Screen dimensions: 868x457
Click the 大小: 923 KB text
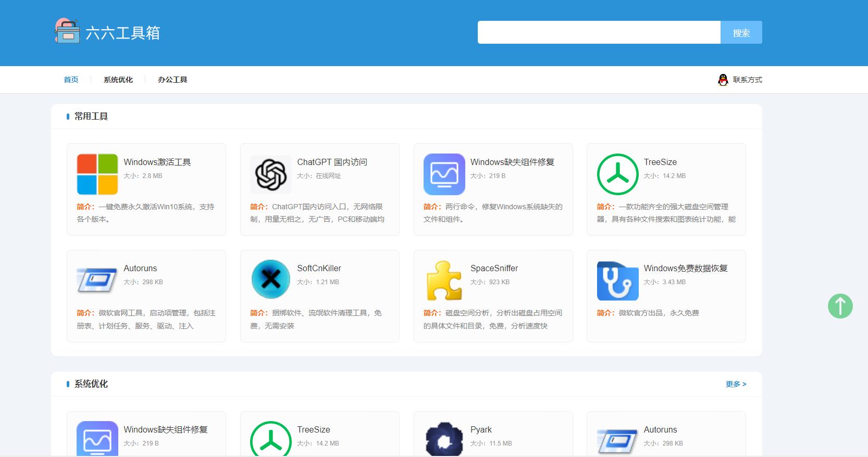tap(490, 282)
